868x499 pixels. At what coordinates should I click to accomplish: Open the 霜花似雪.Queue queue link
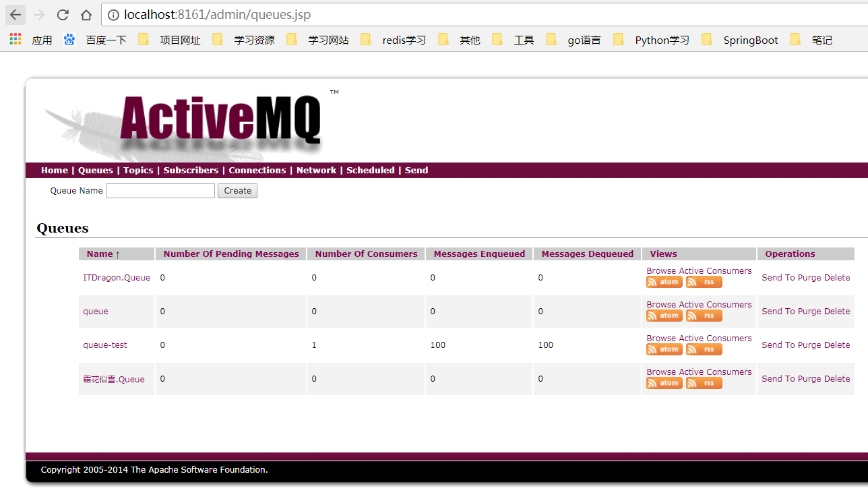[114, 379]
